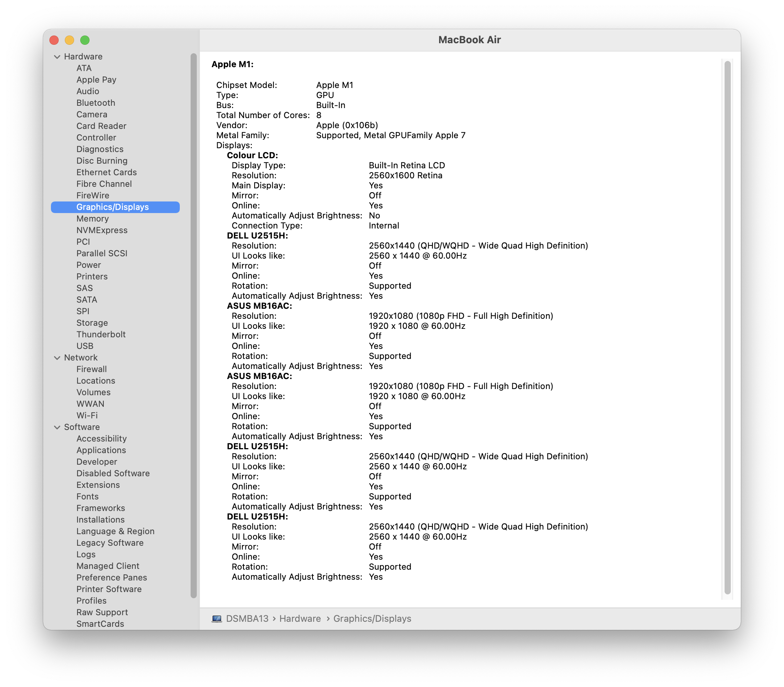Open Bluetooth hardware information

[x=96, y=103]
